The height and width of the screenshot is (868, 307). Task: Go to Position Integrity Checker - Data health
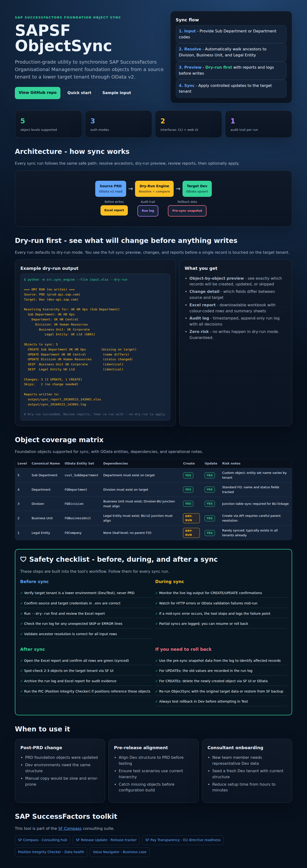pos(51,852)
